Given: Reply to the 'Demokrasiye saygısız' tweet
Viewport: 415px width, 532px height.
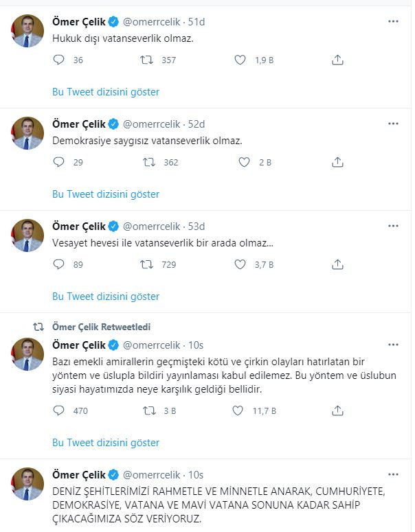Looking at the screenshot, I should tap(58, 163).
